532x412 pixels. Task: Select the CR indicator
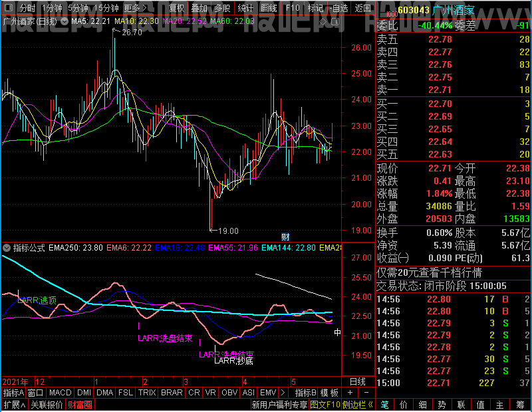194,393
